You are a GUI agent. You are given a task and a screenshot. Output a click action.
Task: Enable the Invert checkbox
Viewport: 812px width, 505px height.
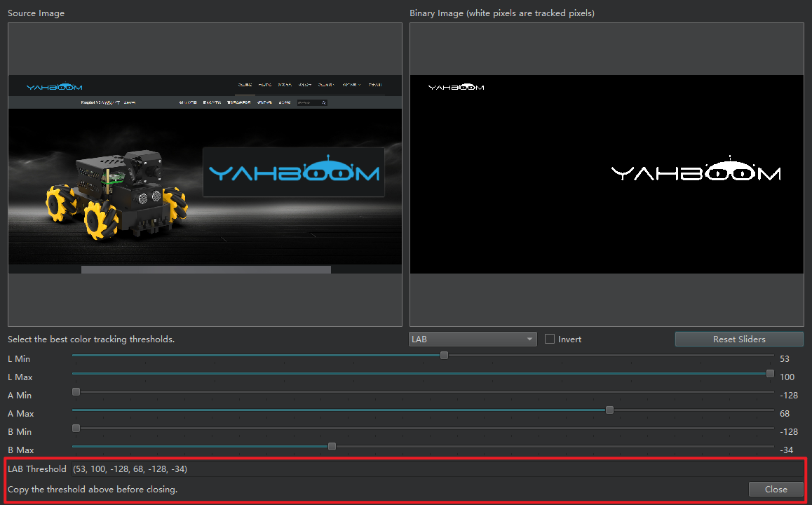(x=550, y=339)
